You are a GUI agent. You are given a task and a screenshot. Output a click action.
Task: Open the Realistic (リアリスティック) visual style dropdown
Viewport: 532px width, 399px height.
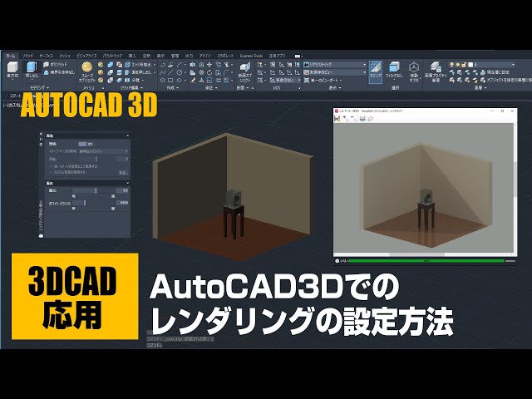(x=334, y=65)
